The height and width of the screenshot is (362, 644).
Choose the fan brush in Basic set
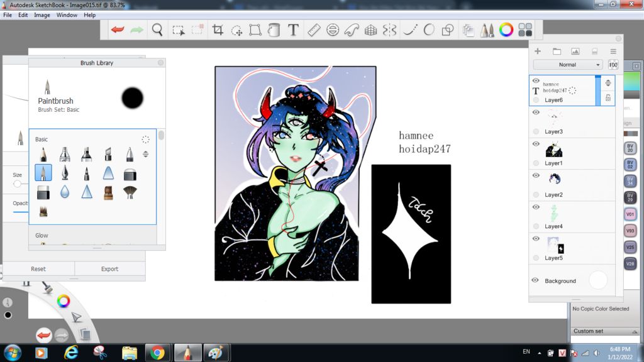[x=130, y=192]
